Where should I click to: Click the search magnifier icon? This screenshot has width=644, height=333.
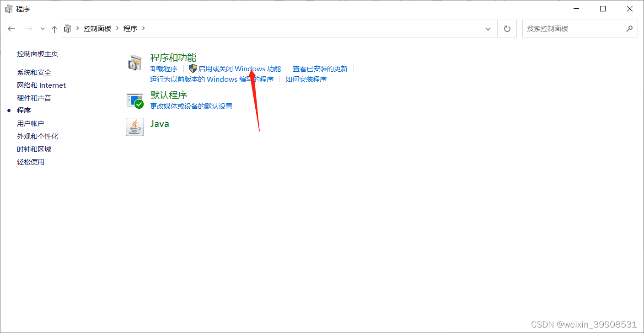pyautogui.click(x=629, y=28)
